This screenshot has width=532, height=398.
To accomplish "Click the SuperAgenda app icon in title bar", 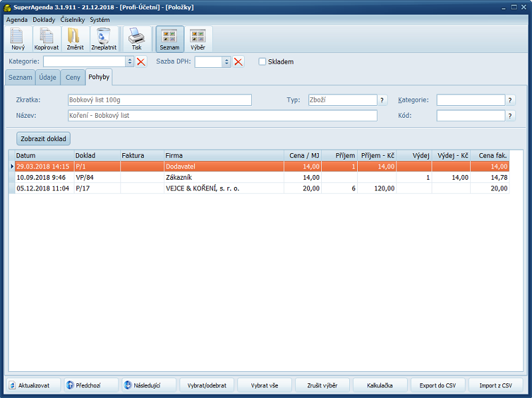I will (7, 7).
